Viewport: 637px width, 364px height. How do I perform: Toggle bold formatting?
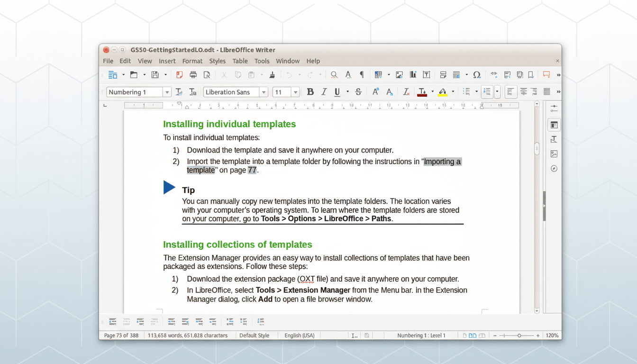[x=310, y=91]
